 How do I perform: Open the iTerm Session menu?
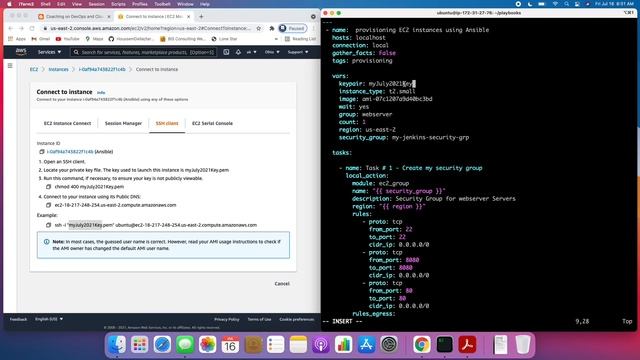(96, 4)
